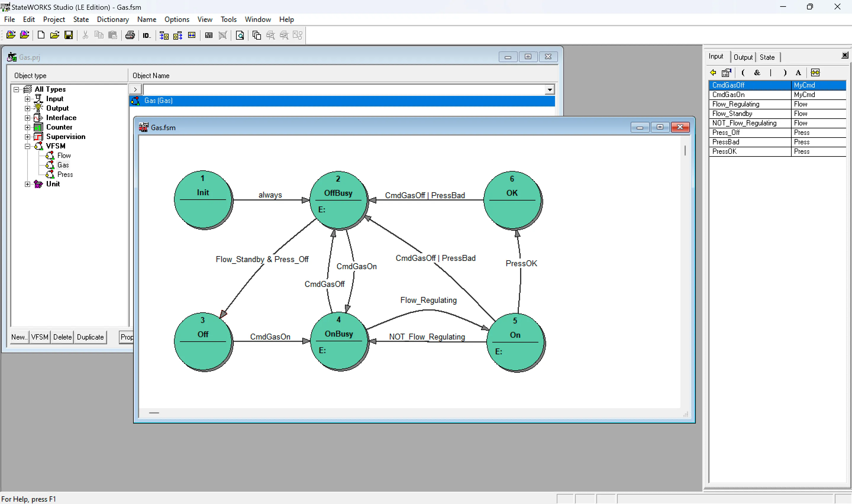Expand the Unit tree node
852x504 pixels.
28,184
